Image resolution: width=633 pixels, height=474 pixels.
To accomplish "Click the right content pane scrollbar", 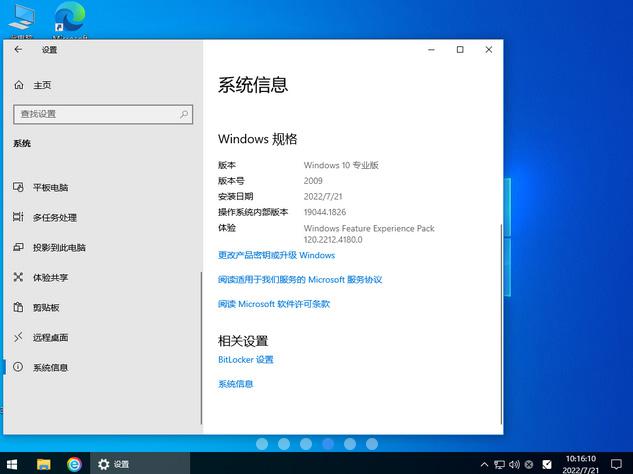I will (501, 323).
